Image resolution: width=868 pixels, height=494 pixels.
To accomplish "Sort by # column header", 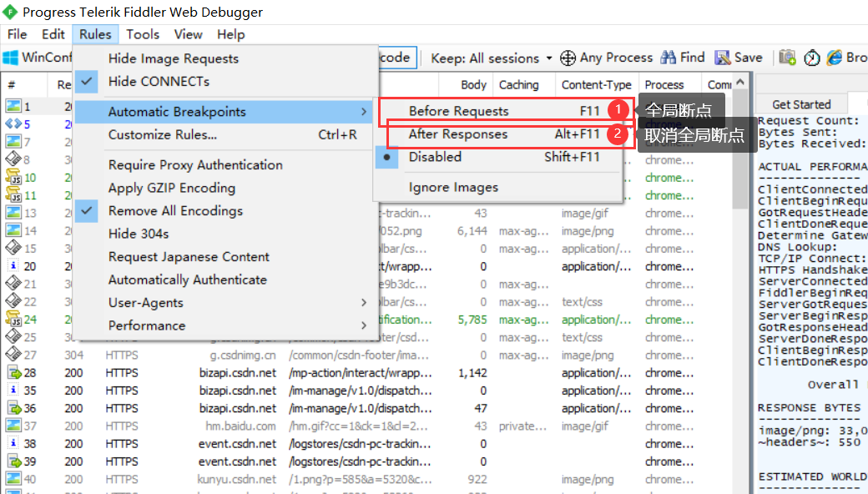I will 25,84.
